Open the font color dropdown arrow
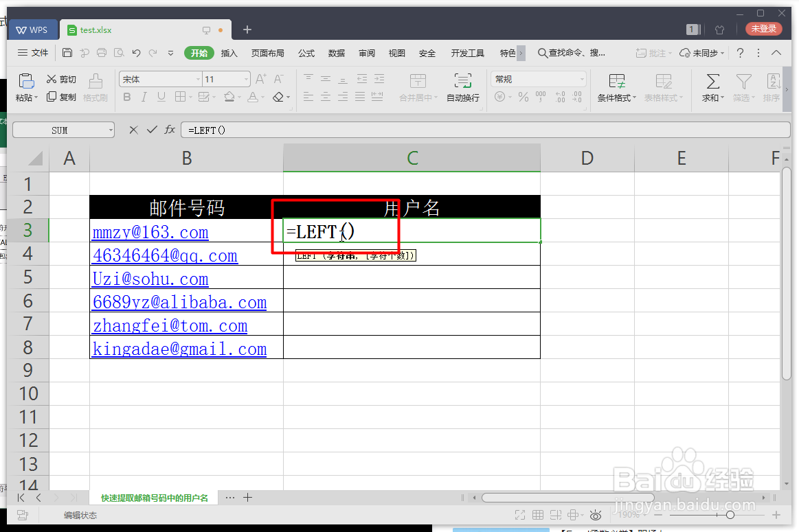The height and width of the screenshot is (532, 799). [x=263, y=97]
